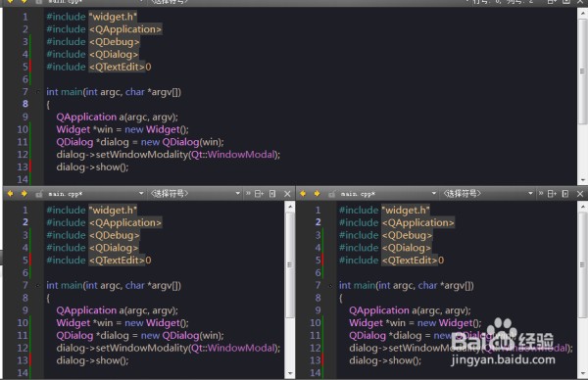Click line number 8 in the top pane
The image size is (588, 380).
coord(25,104)
